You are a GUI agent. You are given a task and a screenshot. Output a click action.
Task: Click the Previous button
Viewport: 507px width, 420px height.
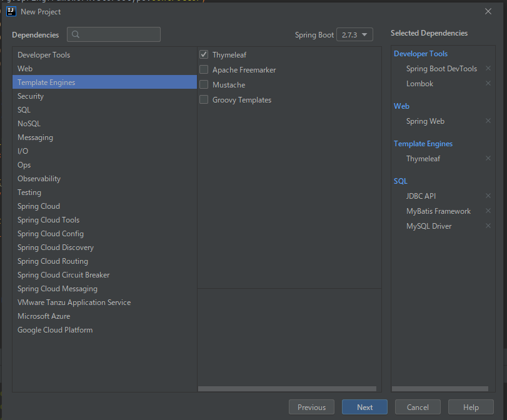(311, 407)
